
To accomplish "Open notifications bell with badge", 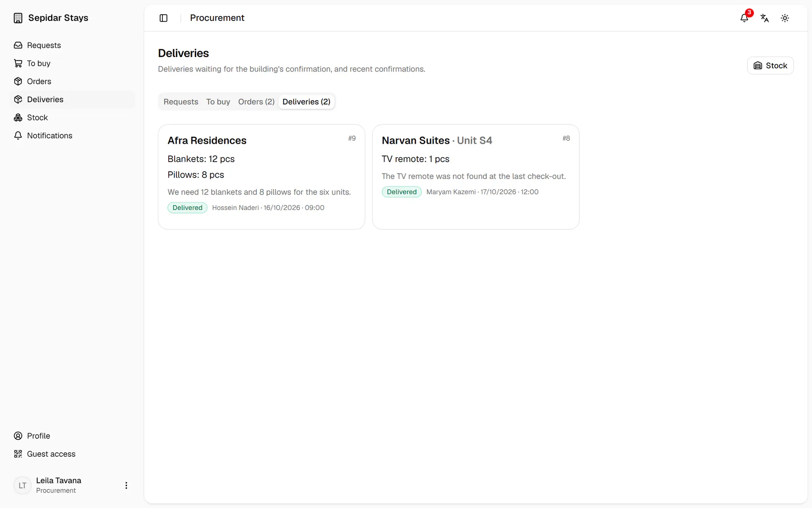I will (x=744, y=18).
